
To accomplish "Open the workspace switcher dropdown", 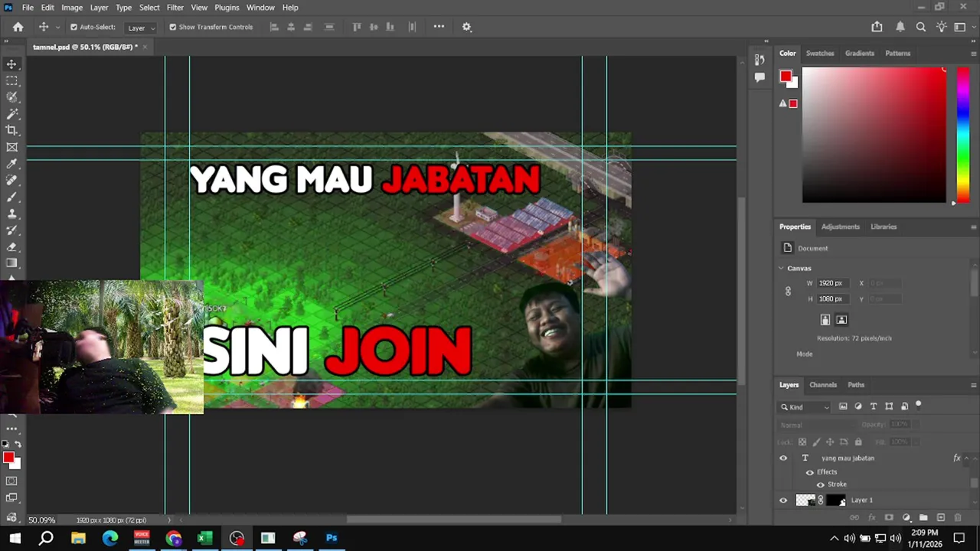I will click(x=959, y=27).
